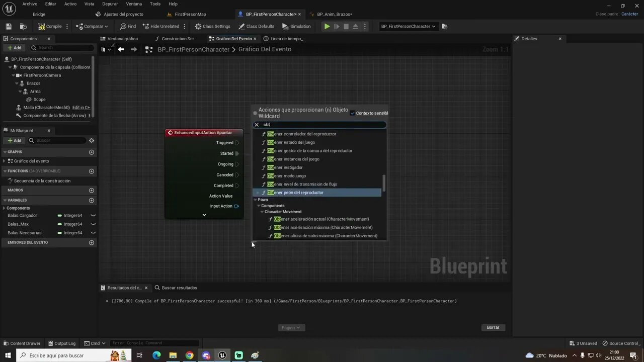The height and width of the screenshot is (362, 644).
Task: Toggle visibility eye of the Balas Cargador variable
Action: point(93,216)
